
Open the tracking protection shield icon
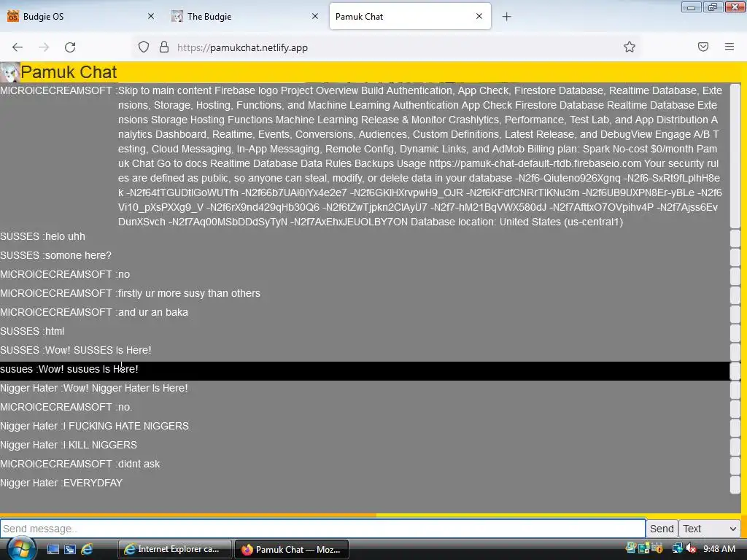pyautogui.click(x=144, y=47)
